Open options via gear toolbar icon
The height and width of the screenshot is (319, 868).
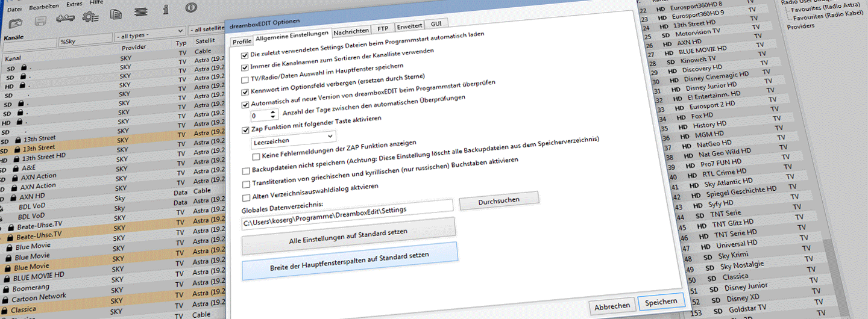pos(91,17)
